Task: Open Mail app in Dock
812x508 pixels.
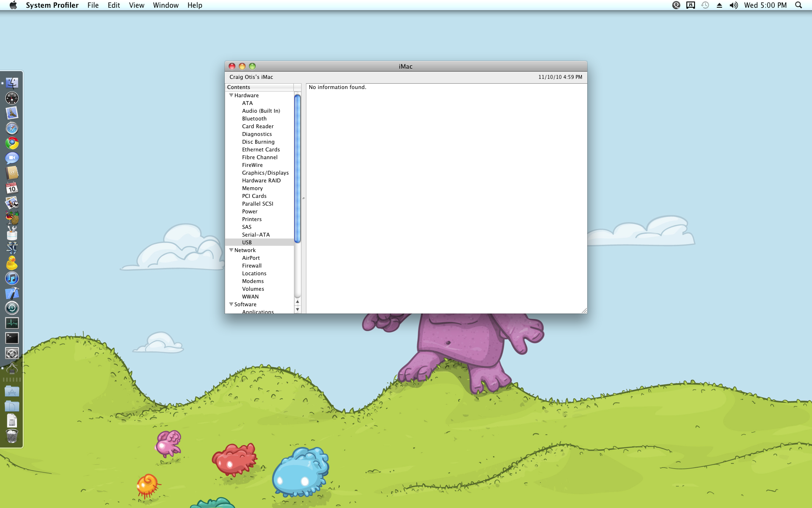Action: 12,113
